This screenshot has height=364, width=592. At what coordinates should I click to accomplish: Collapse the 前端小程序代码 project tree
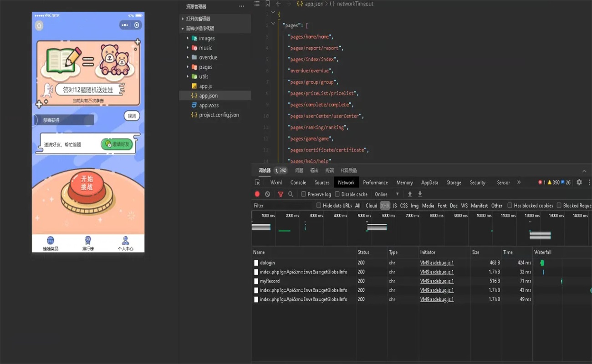pos(215,28)
